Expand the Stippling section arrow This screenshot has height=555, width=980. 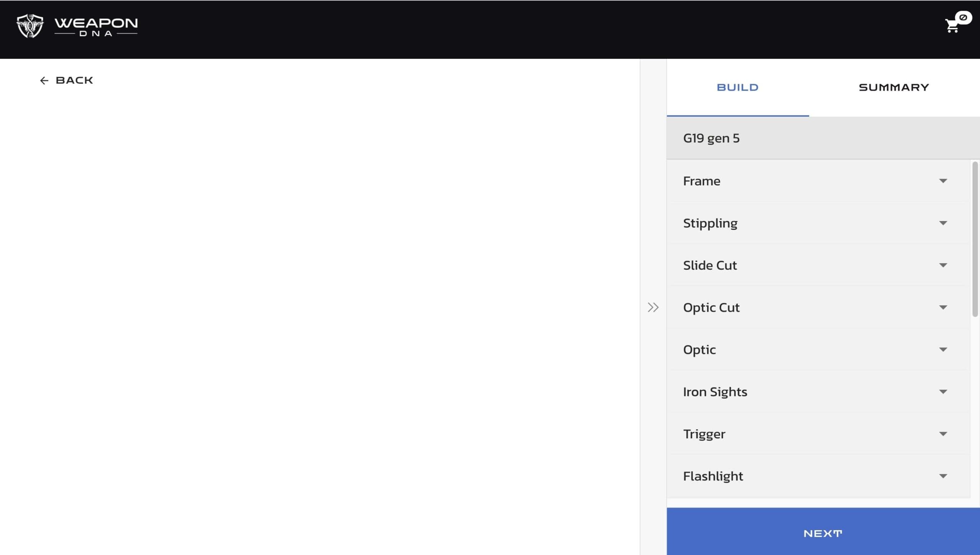coord(943,223)
